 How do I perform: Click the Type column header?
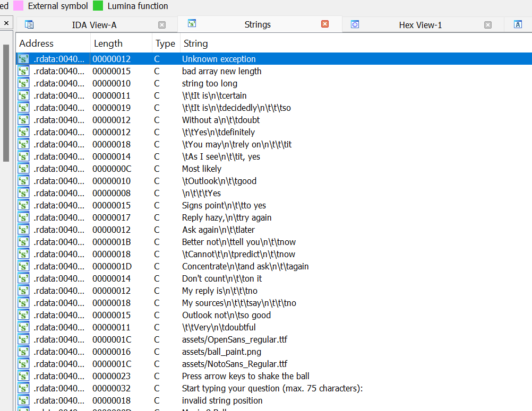[165, 43]
